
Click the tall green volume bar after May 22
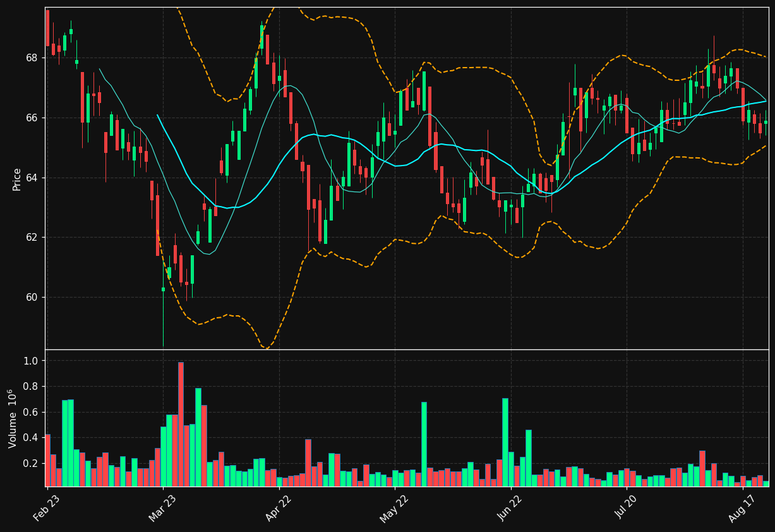click(x=424, y=444)
